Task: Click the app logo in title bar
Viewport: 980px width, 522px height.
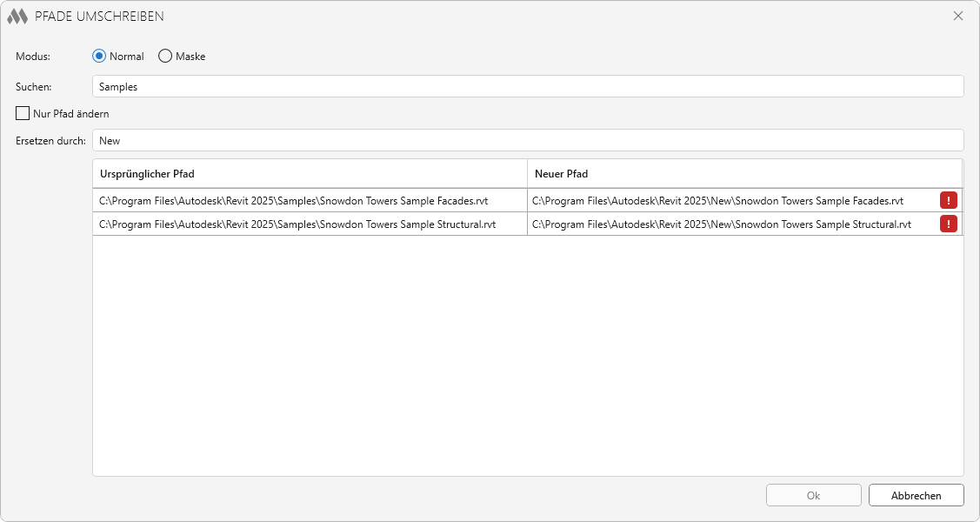Action: [x=17, y=17]
